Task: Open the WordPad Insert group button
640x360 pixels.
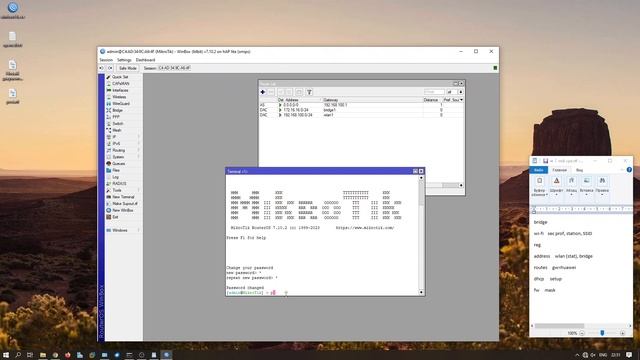Action: [587, 187]
